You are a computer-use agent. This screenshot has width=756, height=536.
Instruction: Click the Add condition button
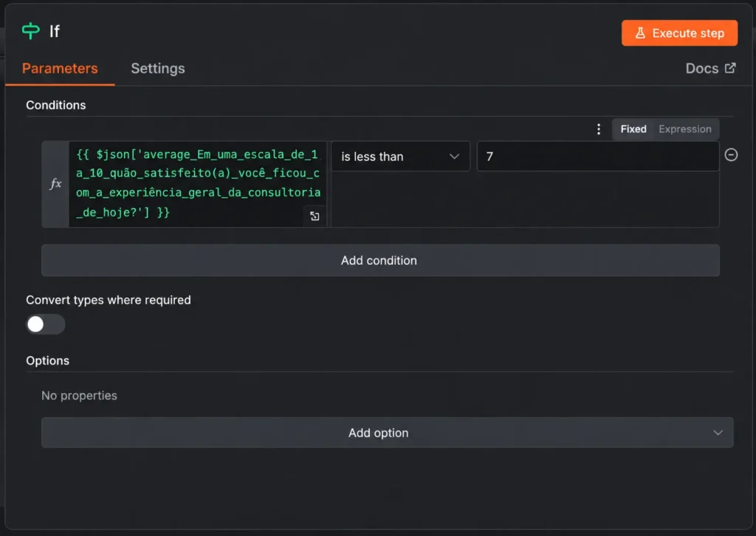pyautogui.click(x=380, y=261)
